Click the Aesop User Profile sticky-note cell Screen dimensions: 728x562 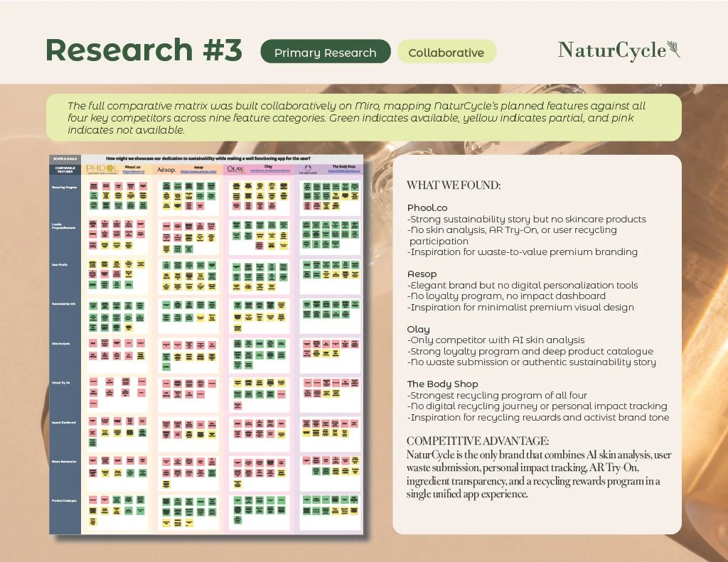[x=188, y=276]
